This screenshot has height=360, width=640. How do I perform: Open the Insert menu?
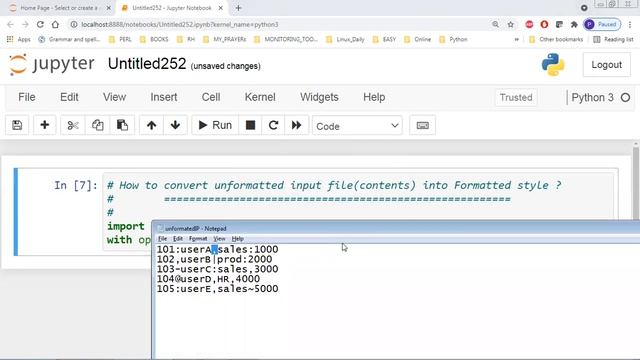(x=164, y=97)
